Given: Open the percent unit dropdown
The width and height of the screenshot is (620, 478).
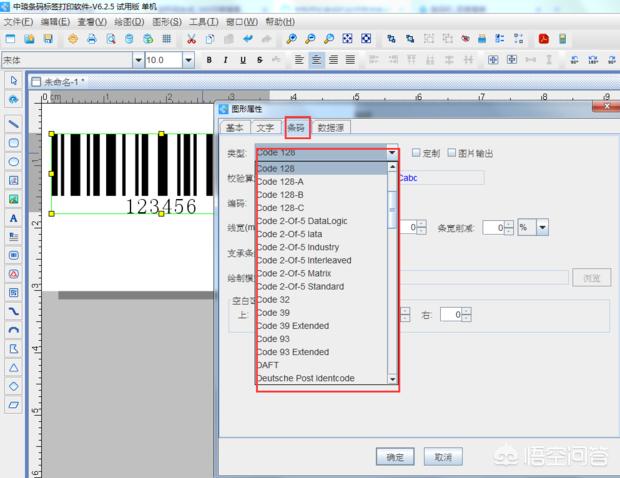Looking at the screenshot, I should point(542,227).
